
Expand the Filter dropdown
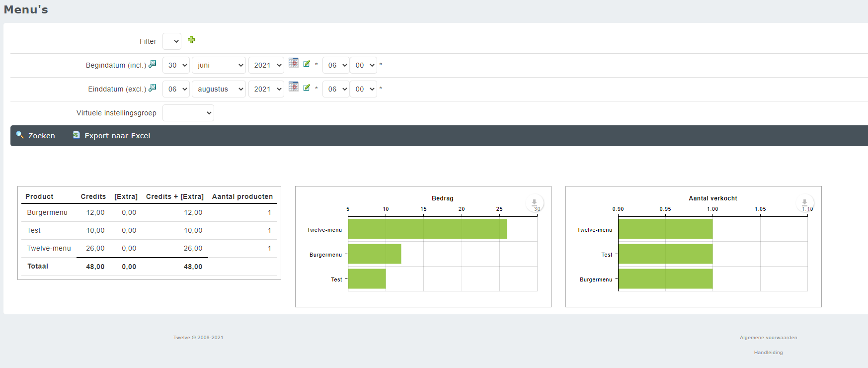172,41
